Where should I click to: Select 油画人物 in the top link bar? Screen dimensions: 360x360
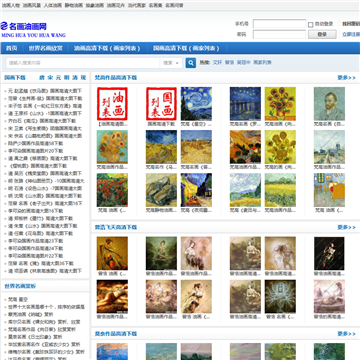pyautogui.click(x=11, y=6)
